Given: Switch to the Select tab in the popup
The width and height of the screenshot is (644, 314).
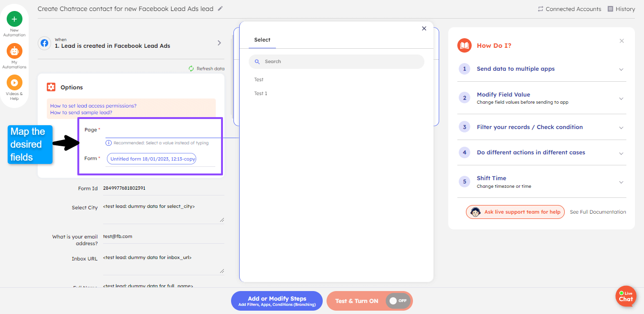Looking at the screenshot, I should pyautogui.click(x=262, y=40).
